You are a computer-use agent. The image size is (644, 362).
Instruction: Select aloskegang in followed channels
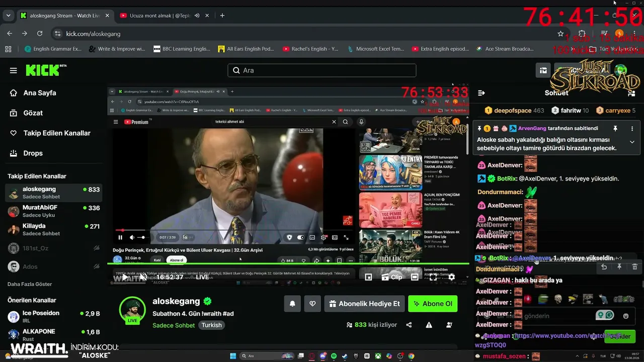point(53,193)
